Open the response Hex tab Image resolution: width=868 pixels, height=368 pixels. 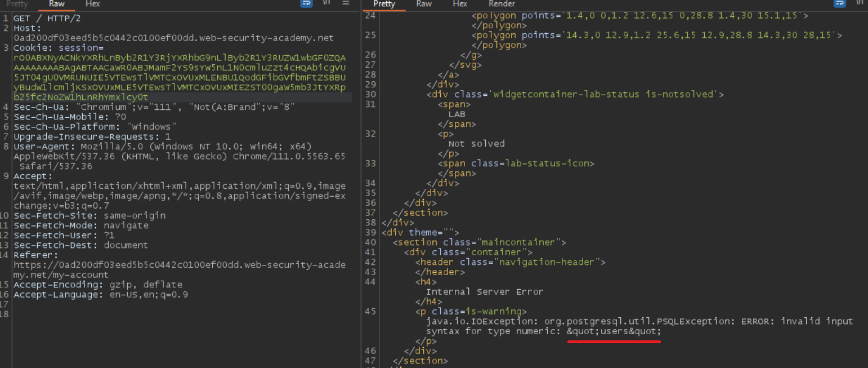tap(460, 4)
